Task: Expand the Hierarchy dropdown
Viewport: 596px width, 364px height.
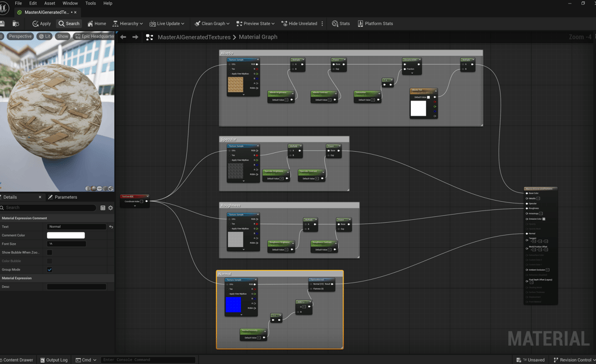Action: click(x=128, y=24)
